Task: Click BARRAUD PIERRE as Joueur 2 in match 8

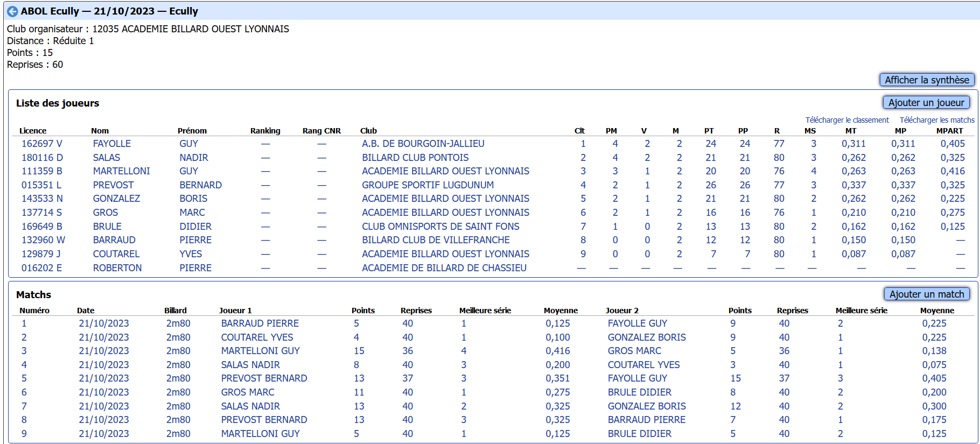Action: [647, 420]
